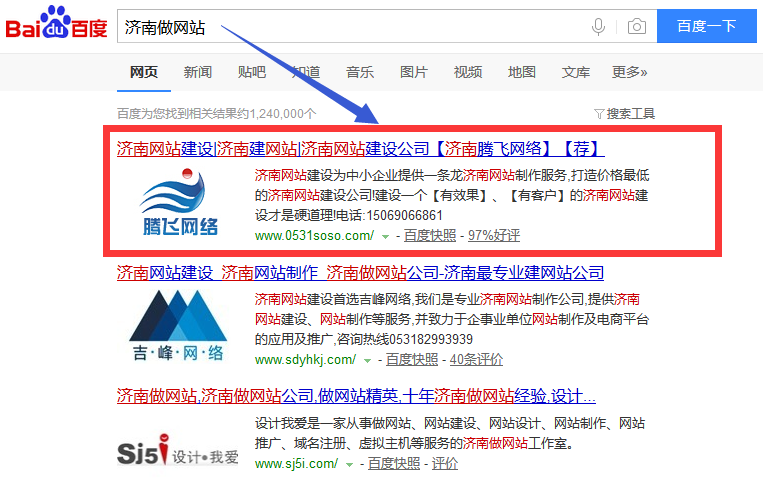Viewport: 763px width, 486px height.
Task: Click phone number 15069066861 in description
Action: (x=404, y=216)
